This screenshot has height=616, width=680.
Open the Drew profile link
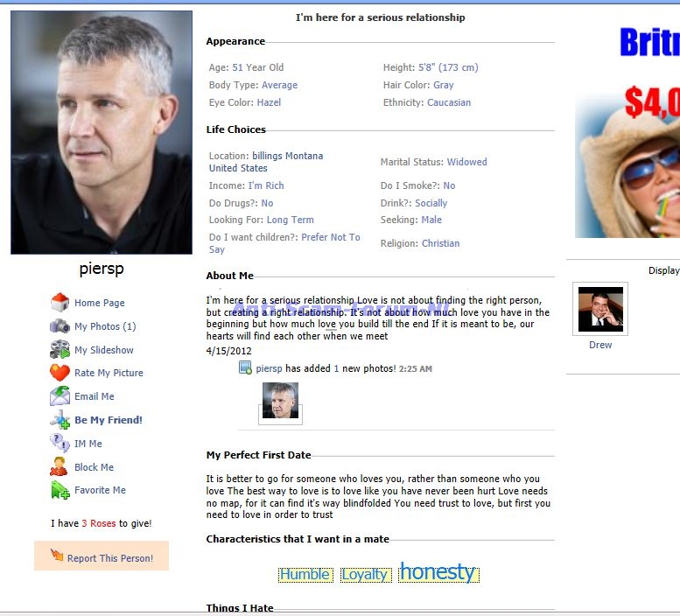600,345
